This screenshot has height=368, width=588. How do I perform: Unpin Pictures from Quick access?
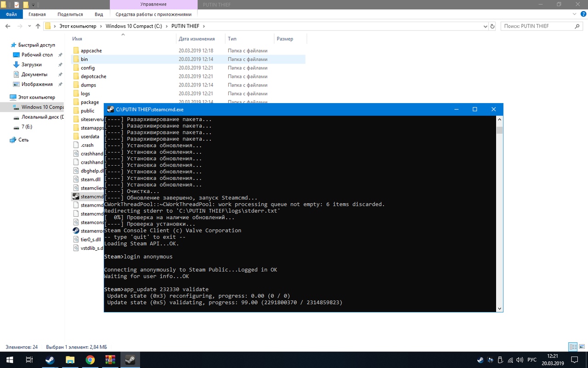tap(60, 84)
